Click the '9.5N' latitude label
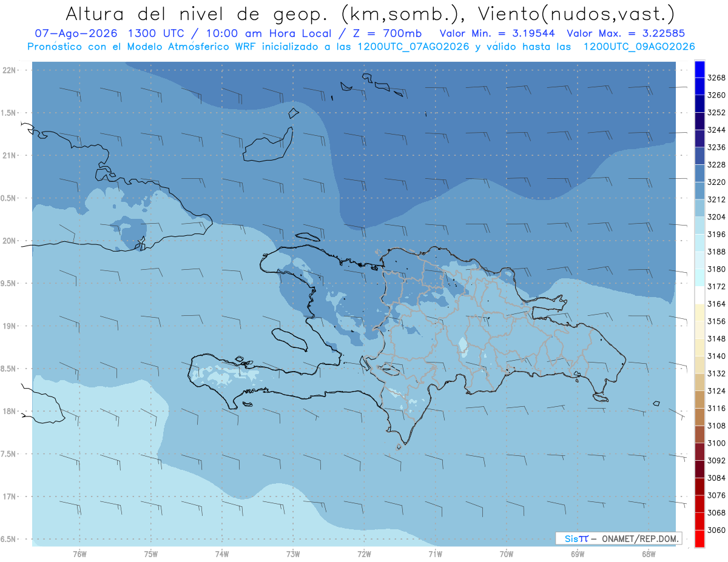The image size is (728, 562). [9, 283]
